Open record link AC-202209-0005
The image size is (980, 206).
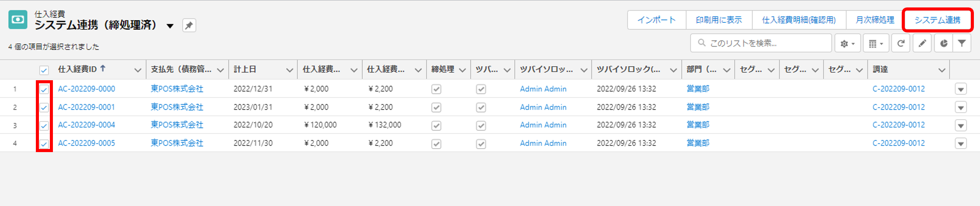87,143
